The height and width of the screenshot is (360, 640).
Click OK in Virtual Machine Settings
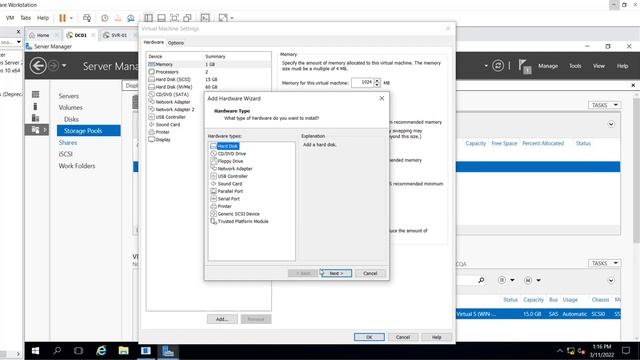369,337
